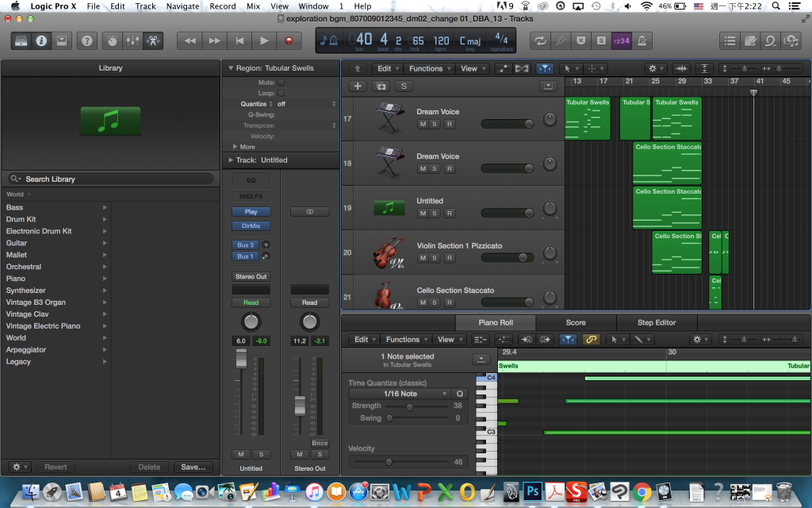Open the Loop Browser button
This screenshot has width=812, height=508.
pyautogui.click(x=771, y=40)
